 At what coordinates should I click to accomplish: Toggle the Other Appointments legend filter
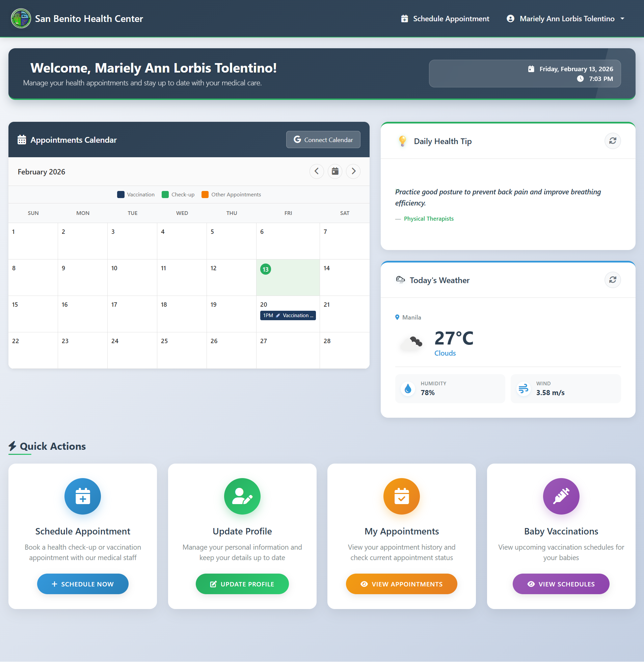point(231,194)
